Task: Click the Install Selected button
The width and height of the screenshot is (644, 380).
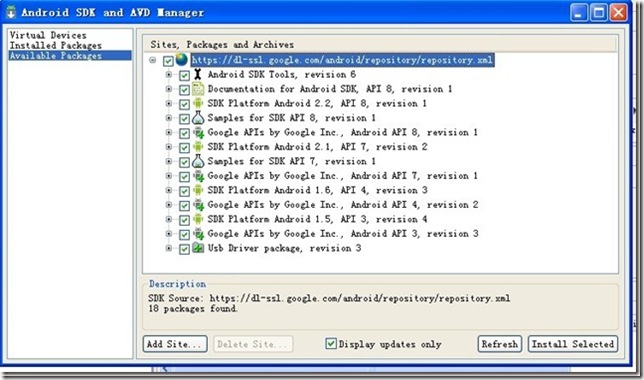Action: [x=573, y=344]
